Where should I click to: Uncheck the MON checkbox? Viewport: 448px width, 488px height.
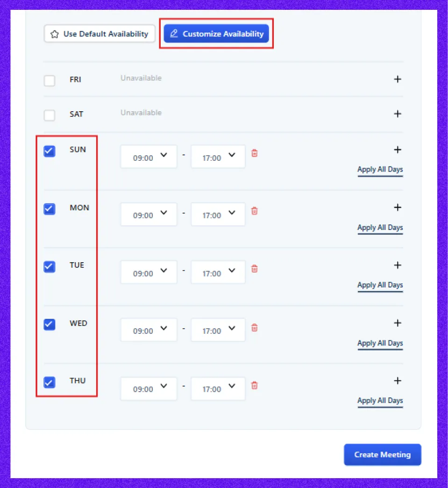[50, 209]
